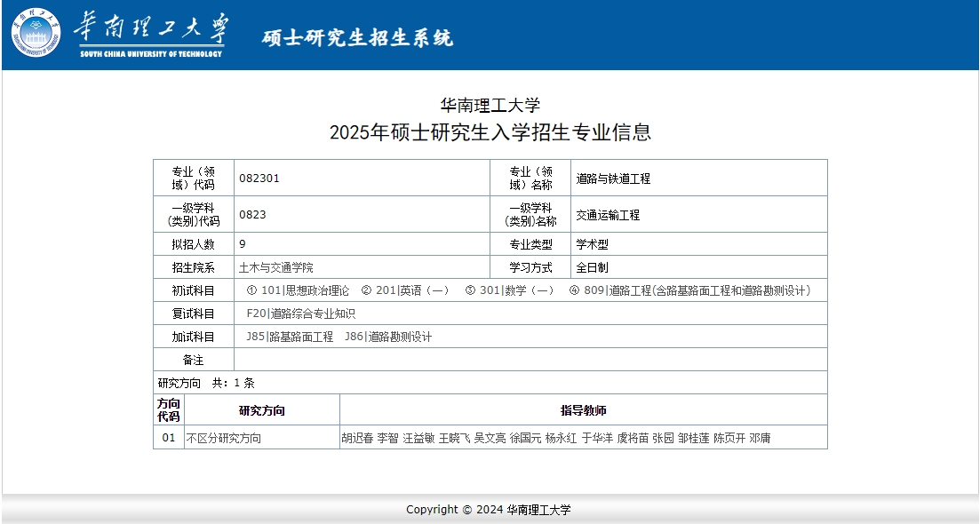The height and width of the screenshot is (524, 980).
Task: Click the Copyright © 2024 华南理工大学 footer
Action: point(489,510)
